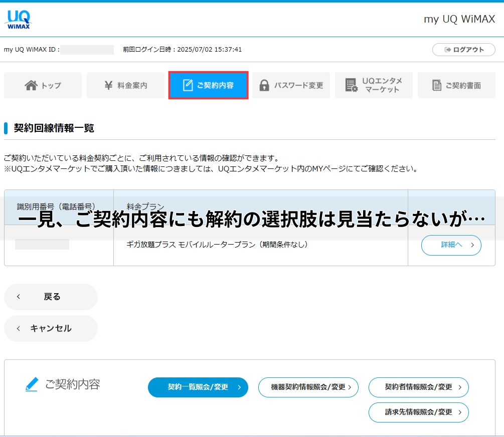Click the ご契約内容 section title text

73,384
